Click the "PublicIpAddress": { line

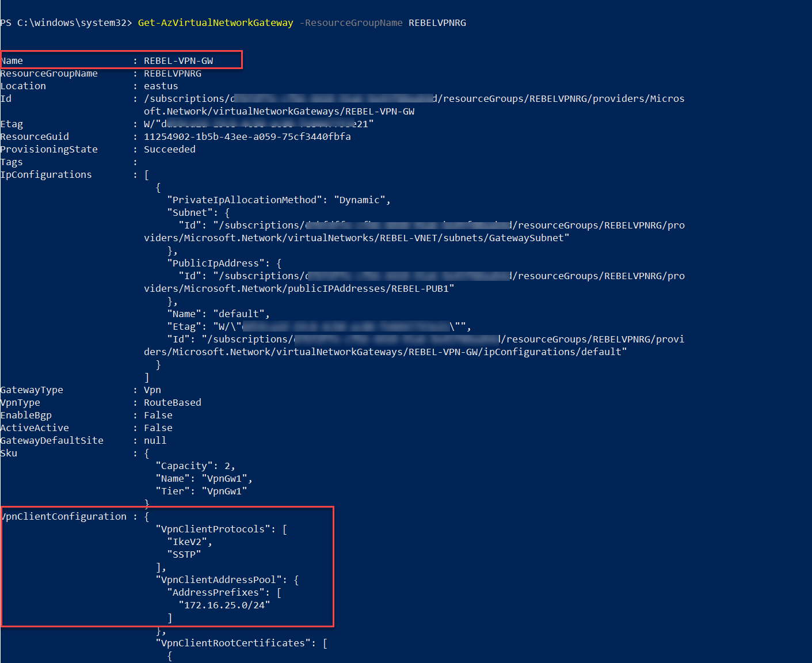click(224, 264)
